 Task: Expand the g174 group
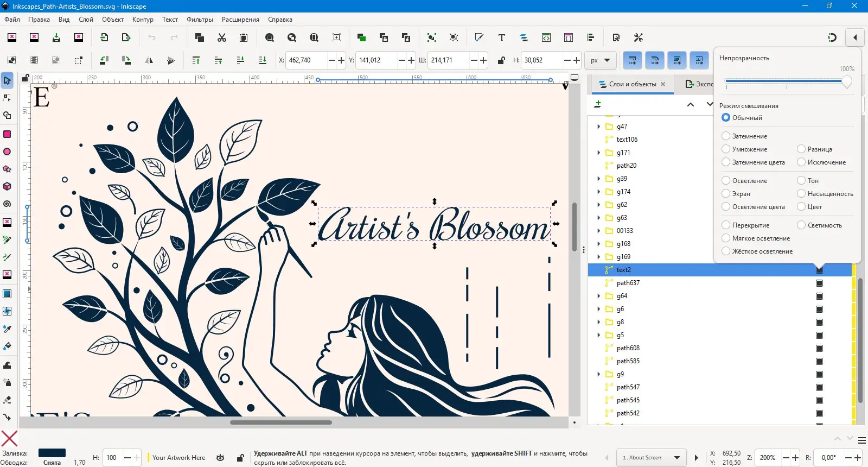pos(599,192)
